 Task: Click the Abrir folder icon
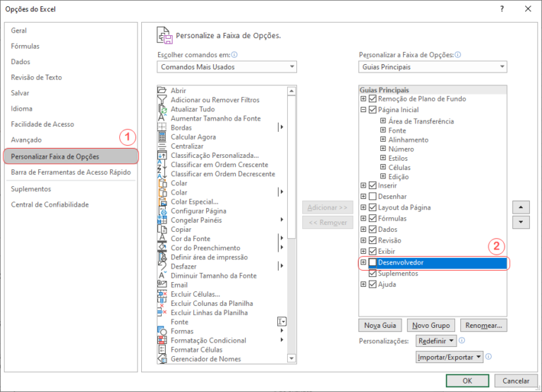click(x=162, y=90)
